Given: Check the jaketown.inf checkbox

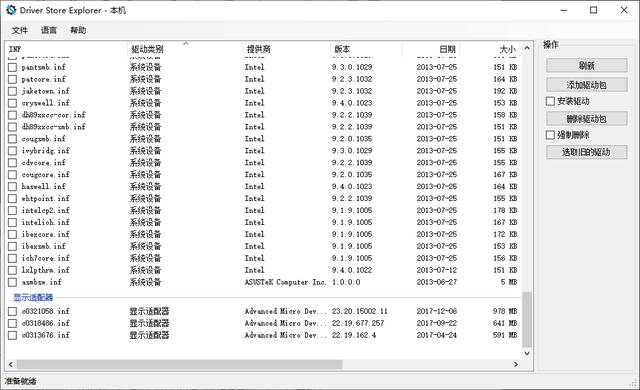Looking at the screenshot, I should [13, 91].
